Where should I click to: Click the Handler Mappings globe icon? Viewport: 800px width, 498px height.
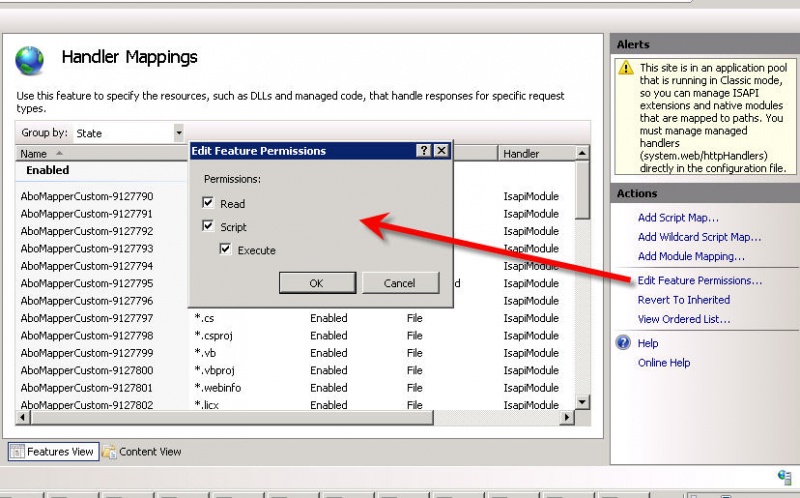(x=30, y=60)
